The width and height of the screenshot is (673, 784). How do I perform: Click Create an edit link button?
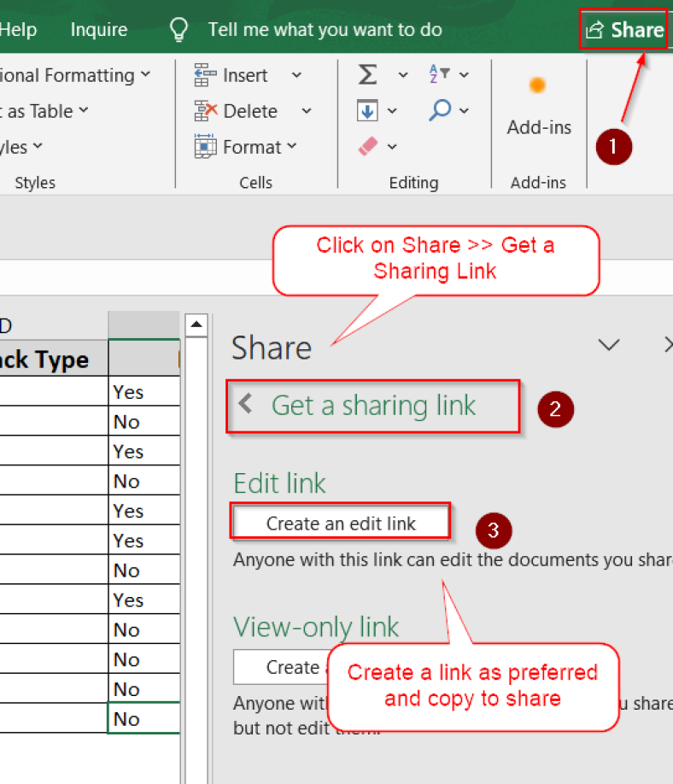pos(341,524)
